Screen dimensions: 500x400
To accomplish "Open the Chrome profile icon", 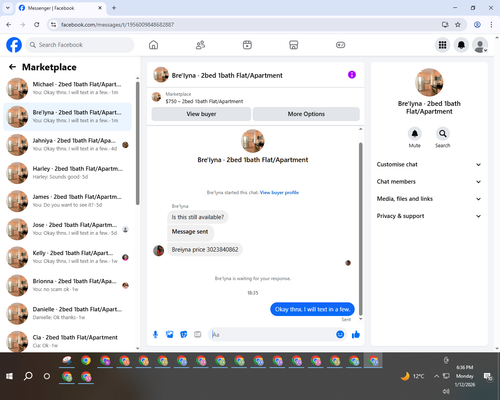I will [477, 24].
